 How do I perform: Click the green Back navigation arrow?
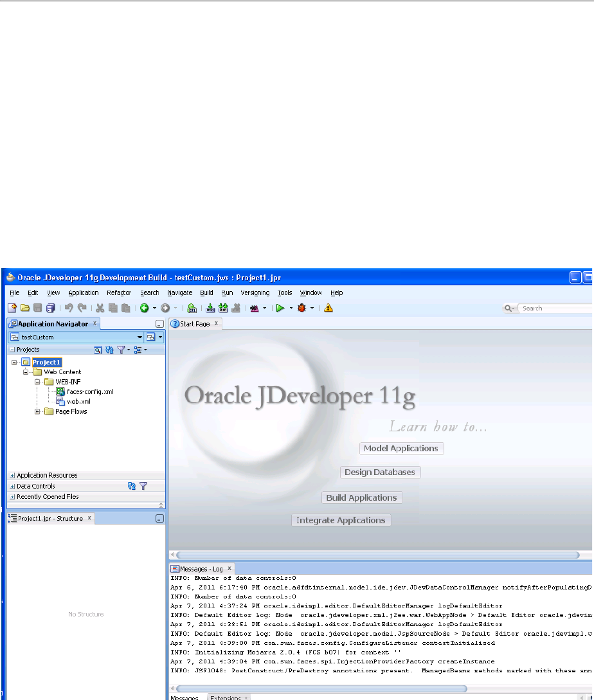pos(144,308)
